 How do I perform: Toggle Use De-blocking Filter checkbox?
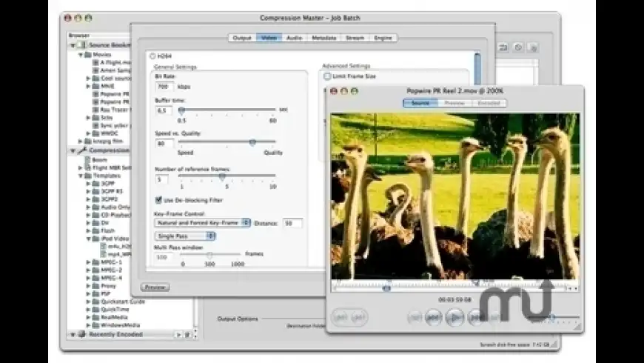click(158, 200)
